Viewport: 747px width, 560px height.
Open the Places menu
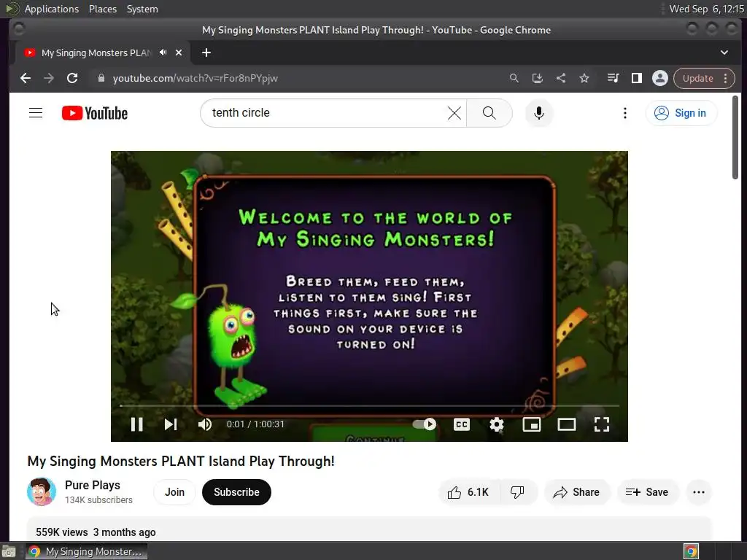click(x=102, y=9)
